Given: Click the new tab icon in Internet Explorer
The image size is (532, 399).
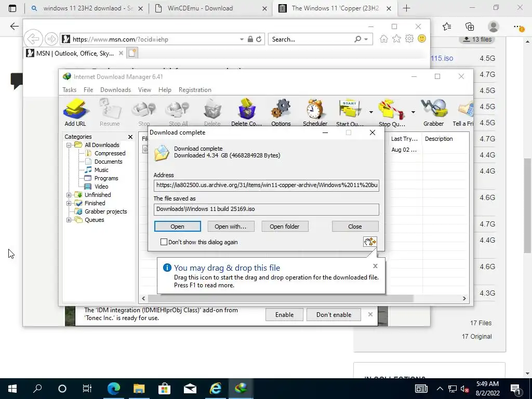Looking at the screenshot, I should [132, 53].
